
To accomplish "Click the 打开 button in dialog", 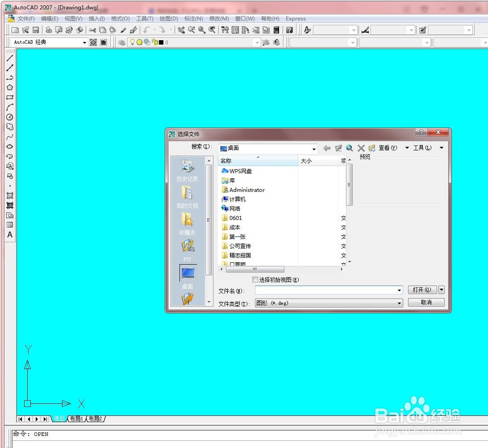I will coord(422,290).
